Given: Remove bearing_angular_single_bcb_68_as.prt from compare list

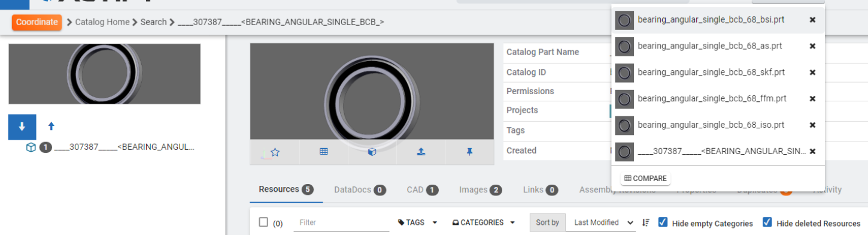Looking at the screenshot, I should coord(812,46).
